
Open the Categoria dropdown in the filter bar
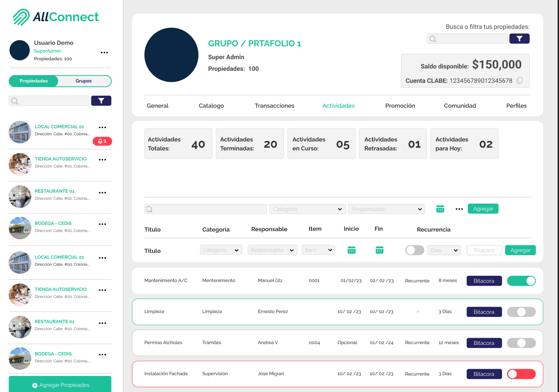[307, 209]
